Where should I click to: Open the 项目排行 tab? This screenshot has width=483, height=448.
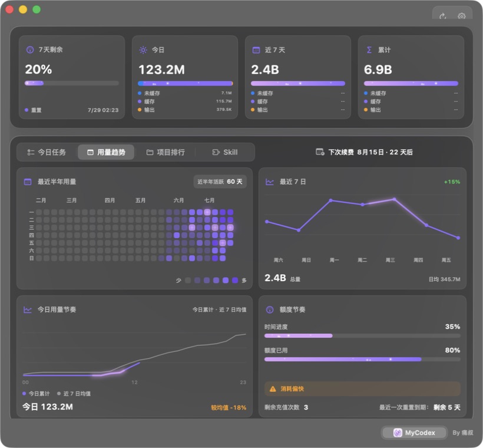pos(166,152)
